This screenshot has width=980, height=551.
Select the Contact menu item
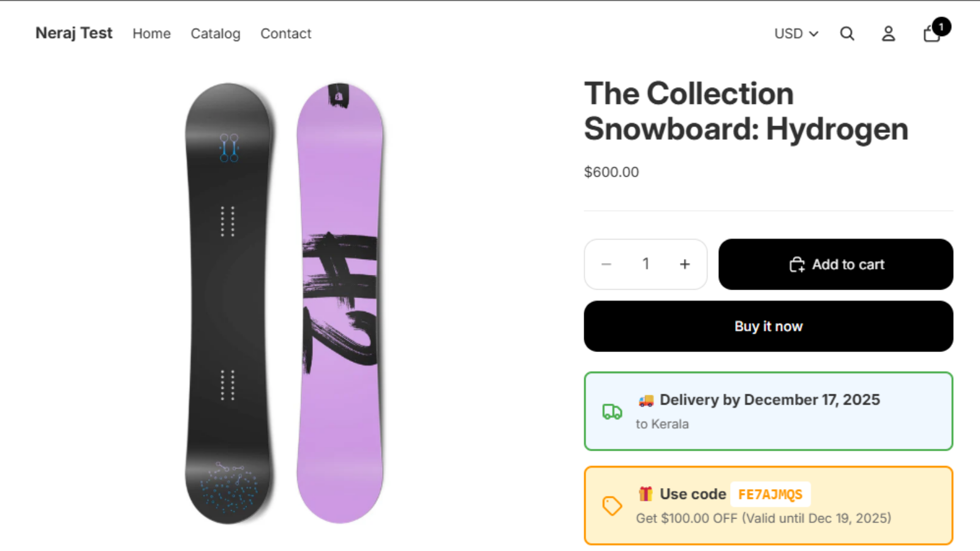[x=285, y=34]
